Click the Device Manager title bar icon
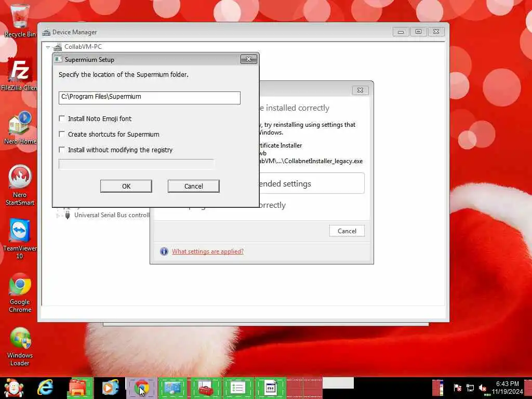Viewport: 532px width, 399px height. (x=46, y=32)
